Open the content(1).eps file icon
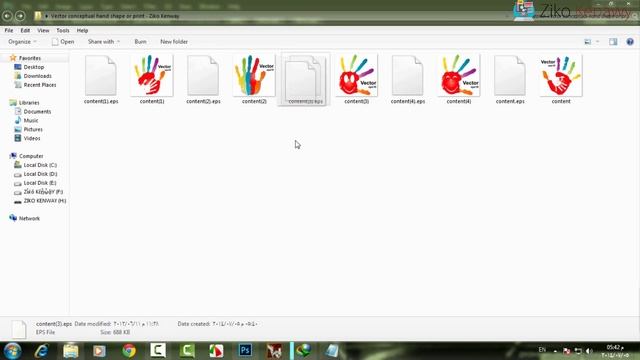The height and width of the screenshot is (360, 640). [101, 76]
